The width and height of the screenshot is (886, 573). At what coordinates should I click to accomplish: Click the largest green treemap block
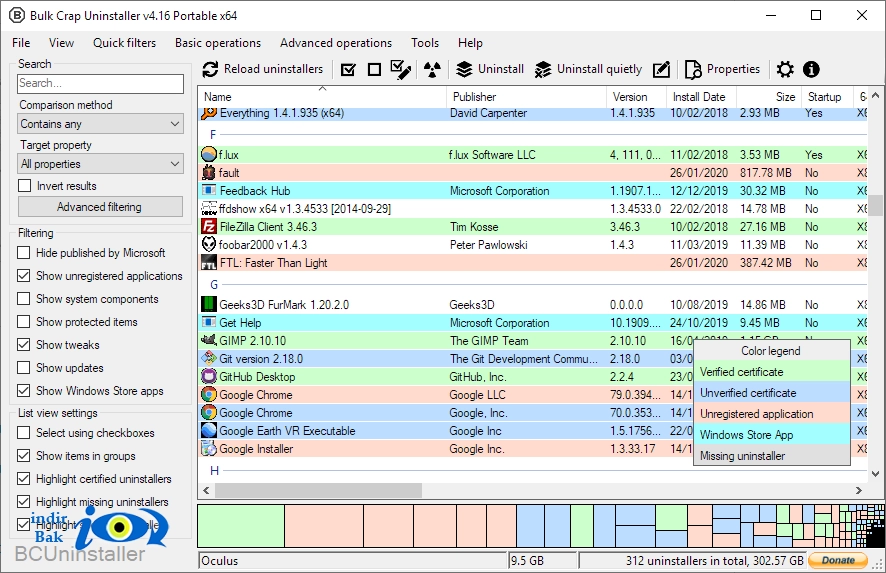(241, 526)
